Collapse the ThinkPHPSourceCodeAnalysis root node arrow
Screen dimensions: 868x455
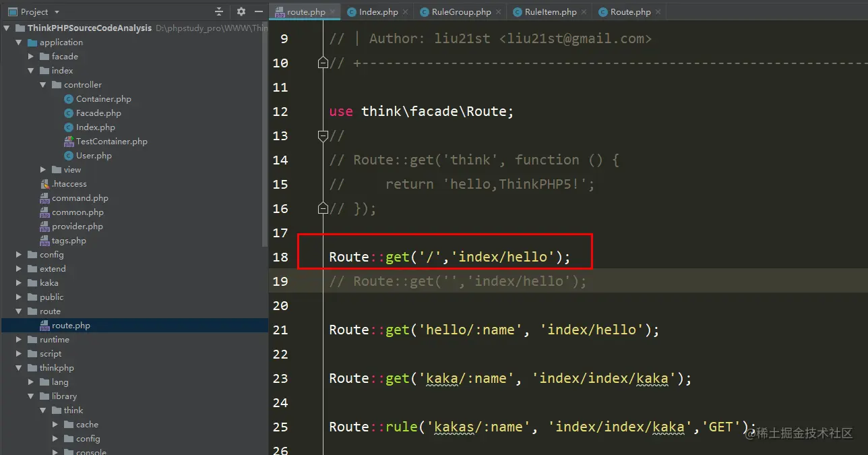(7, 28)
